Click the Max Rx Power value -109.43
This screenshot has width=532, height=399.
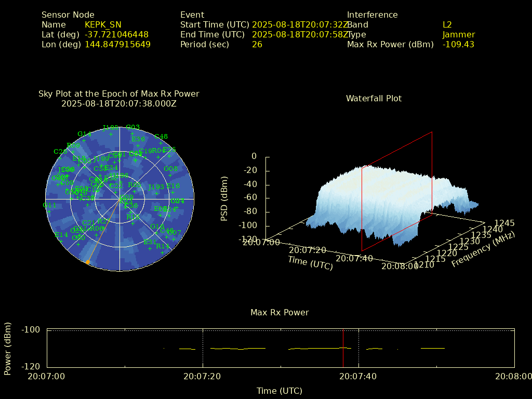[458, 44]
